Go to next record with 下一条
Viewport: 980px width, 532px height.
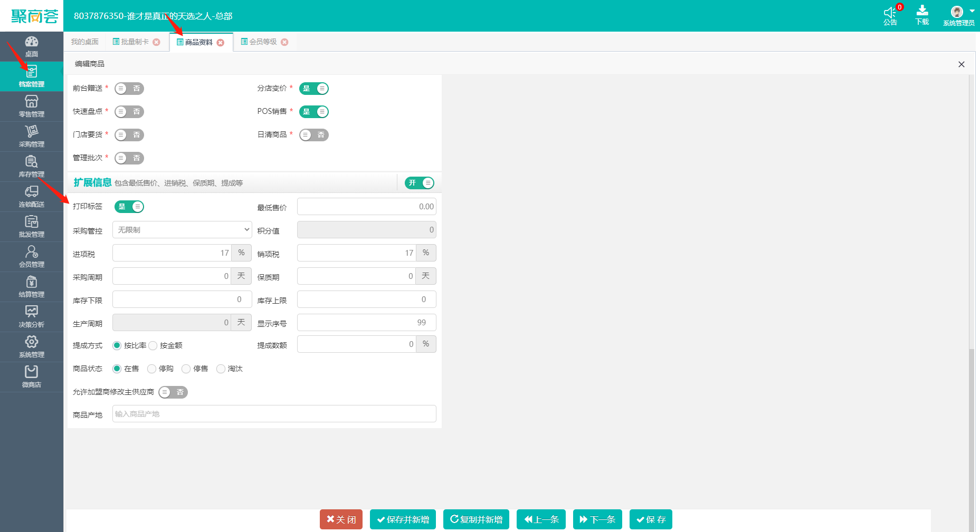[x=597, y=519]
